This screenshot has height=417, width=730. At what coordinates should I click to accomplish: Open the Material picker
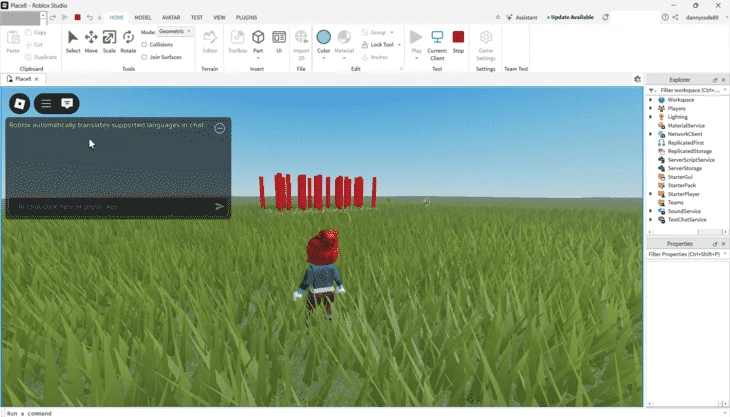coord(344,41)
